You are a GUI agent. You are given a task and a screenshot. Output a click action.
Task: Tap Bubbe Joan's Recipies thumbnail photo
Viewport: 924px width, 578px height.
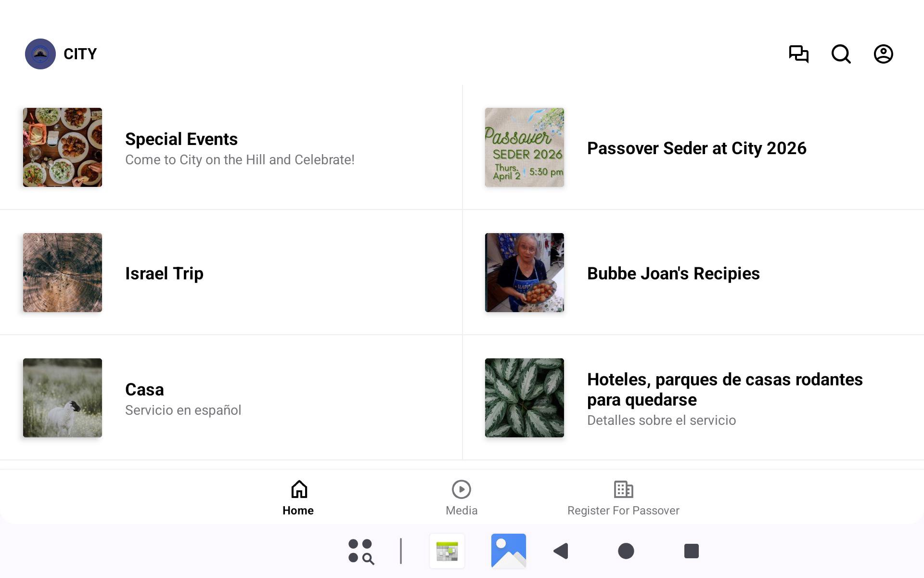525,273
